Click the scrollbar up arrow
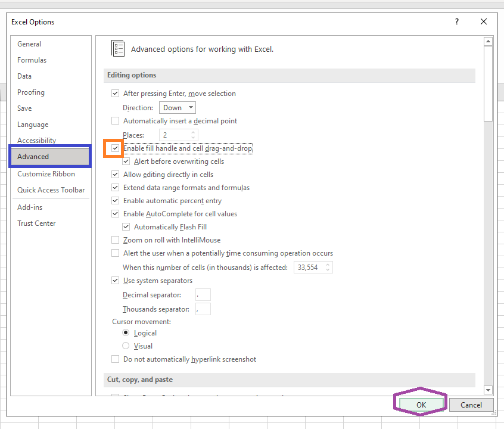This screenshot has height=429, width=504. (x=488, y=41)
